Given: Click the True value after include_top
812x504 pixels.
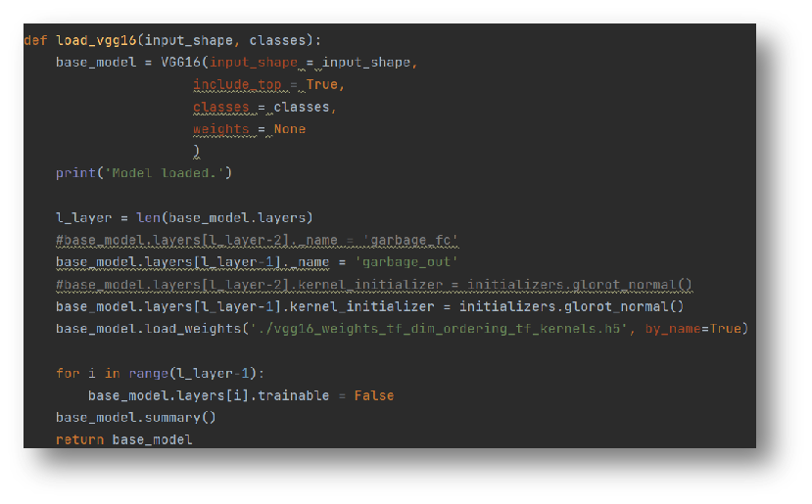Looking at the screenshot, I should [321, 84].
